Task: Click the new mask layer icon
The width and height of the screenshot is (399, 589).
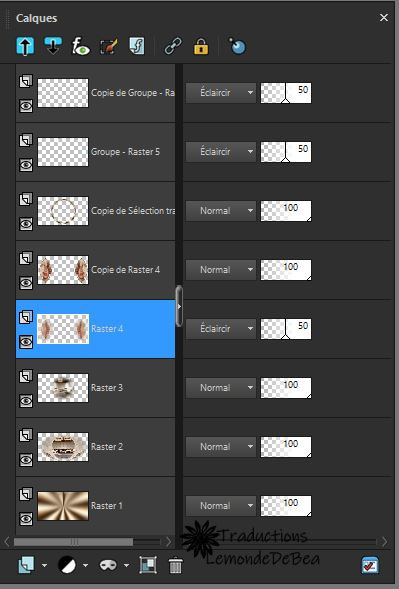Action: 108,565
